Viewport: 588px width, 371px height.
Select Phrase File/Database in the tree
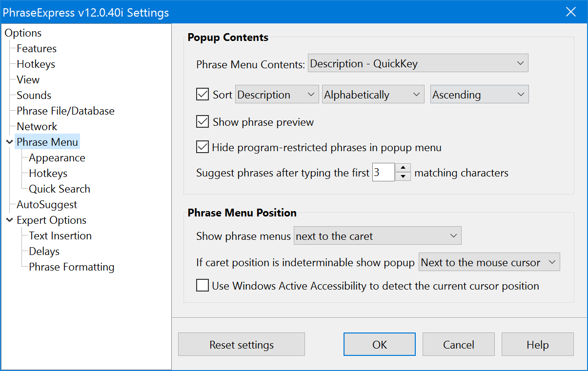pyautogui.click(x=65, y=111)
